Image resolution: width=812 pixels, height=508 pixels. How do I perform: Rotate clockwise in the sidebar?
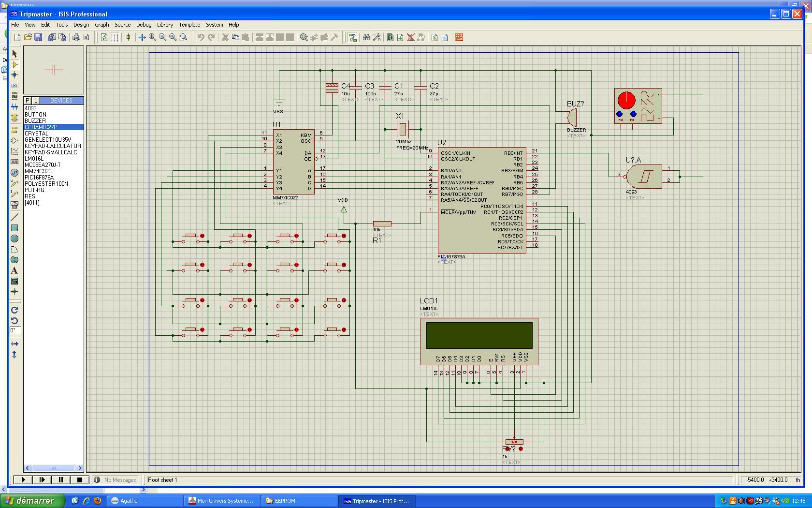point(14,310)
